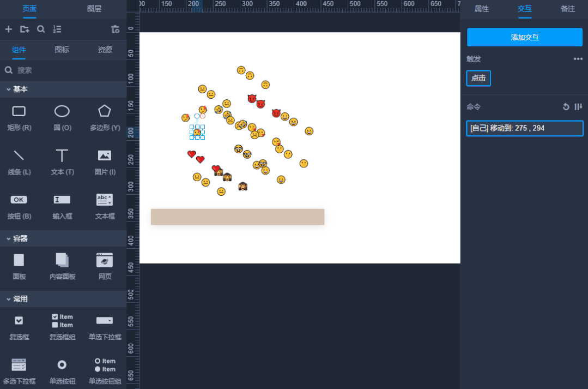Screen dimensions: 588x389
Task: Click the 添加交互 button
Action: [x=525, y=37]
